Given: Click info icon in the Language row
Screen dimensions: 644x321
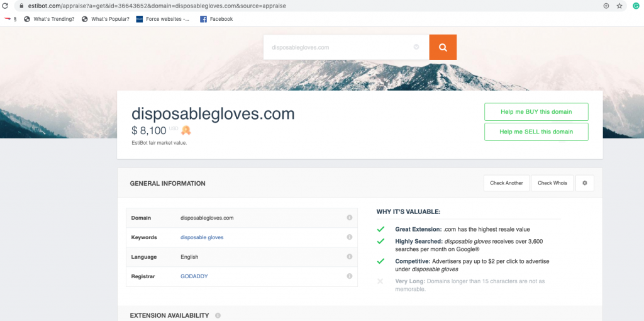Looking at the screenshot, I should [349, 257].
